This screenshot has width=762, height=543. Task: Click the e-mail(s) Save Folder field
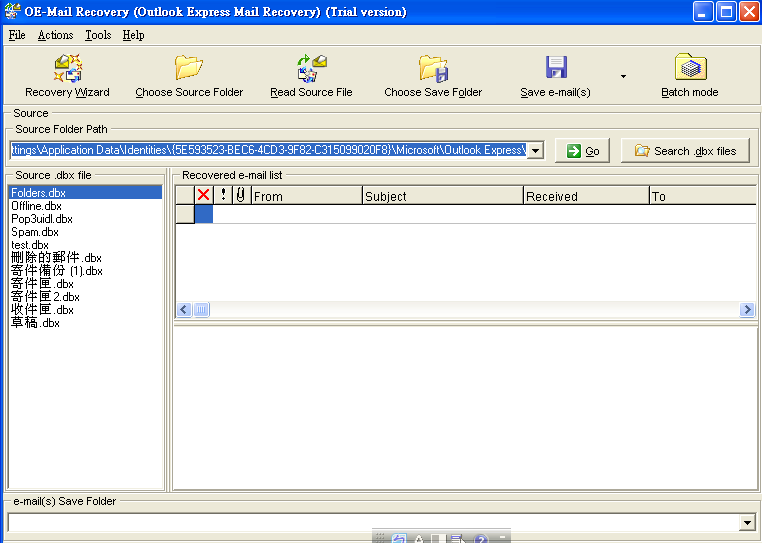373,523
